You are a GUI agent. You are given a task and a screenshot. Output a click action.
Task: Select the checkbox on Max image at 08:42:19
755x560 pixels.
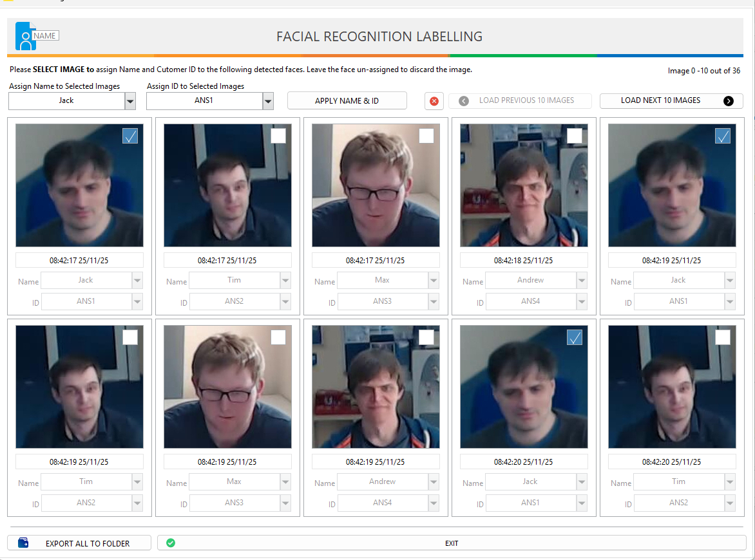[278, 337]
